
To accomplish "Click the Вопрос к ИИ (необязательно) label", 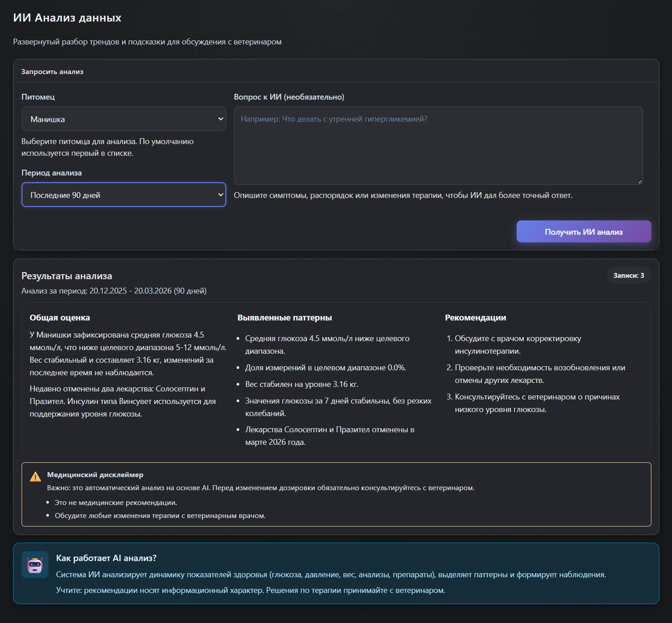I will 289,97.
